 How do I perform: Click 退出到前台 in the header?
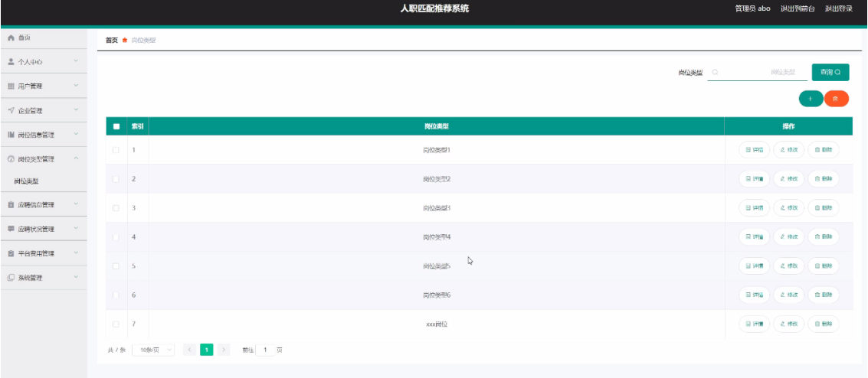[798, 9]
